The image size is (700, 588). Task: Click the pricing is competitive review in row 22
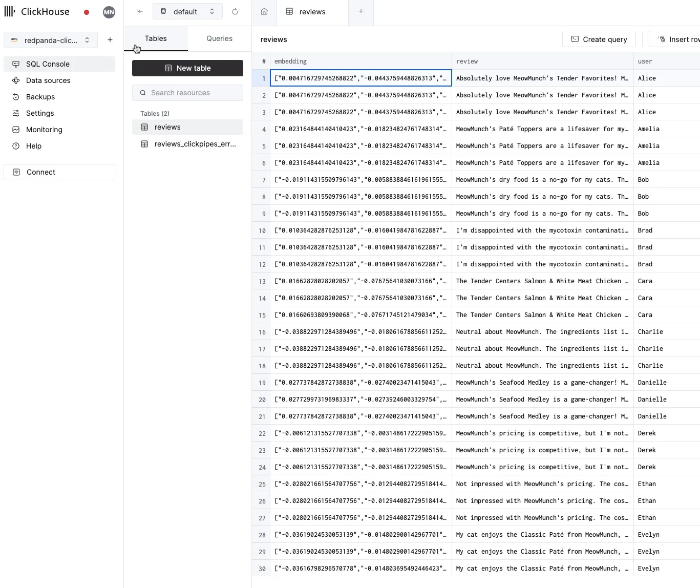542,433
